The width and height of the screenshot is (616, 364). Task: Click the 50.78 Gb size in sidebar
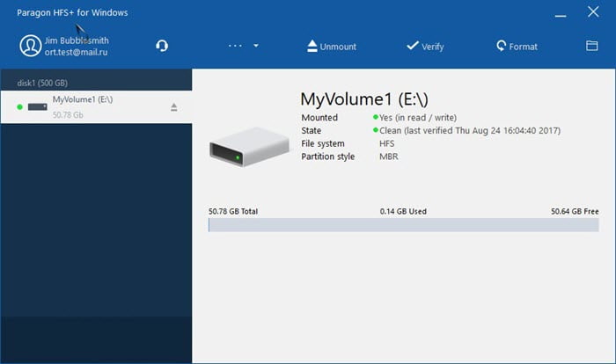point(68,114)
